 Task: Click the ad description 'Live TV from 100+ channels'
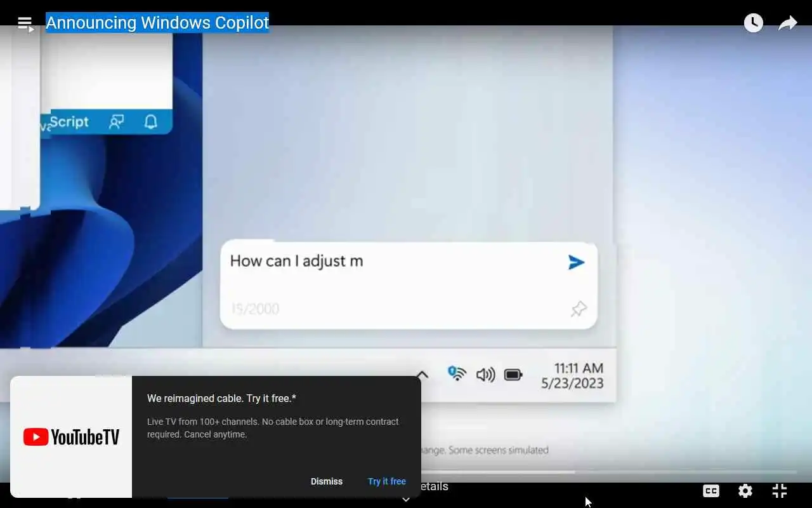pyautogui.click(x=273, y=428)
